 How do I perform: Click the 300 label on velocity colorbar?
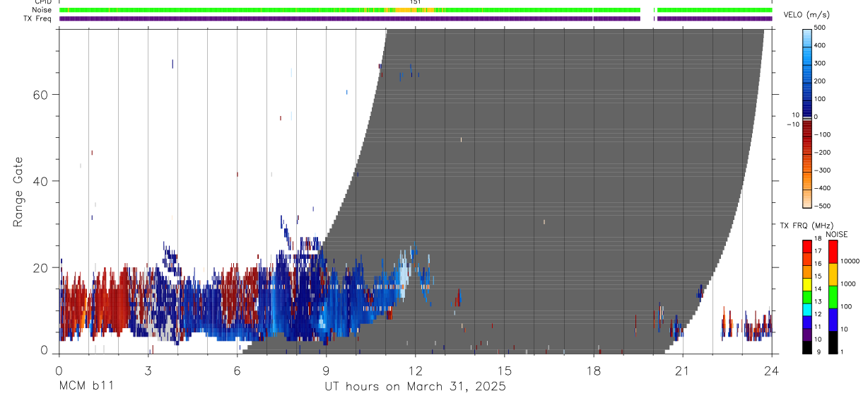coord(819,63)
